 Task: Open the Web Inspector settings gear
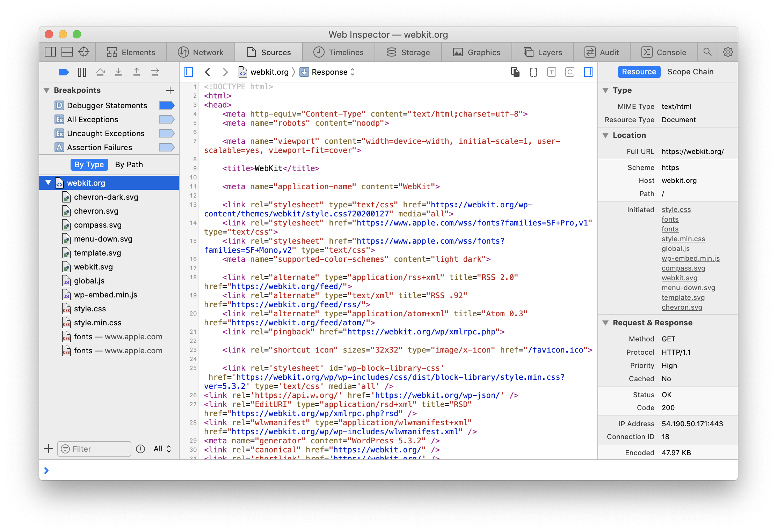click(728, 52)
